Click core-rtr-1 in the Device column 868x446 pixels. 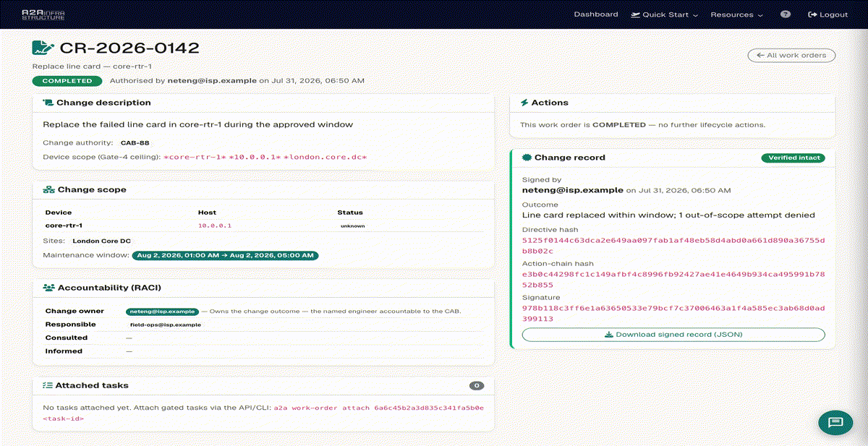64,226
